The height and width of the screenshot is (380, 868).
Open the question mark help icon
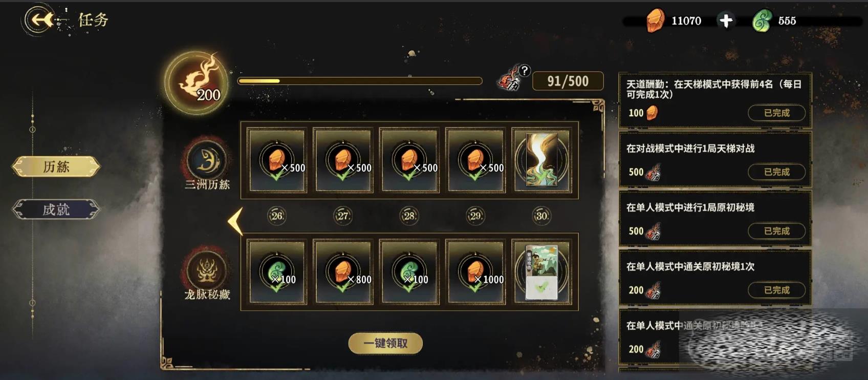pos(524,71)
